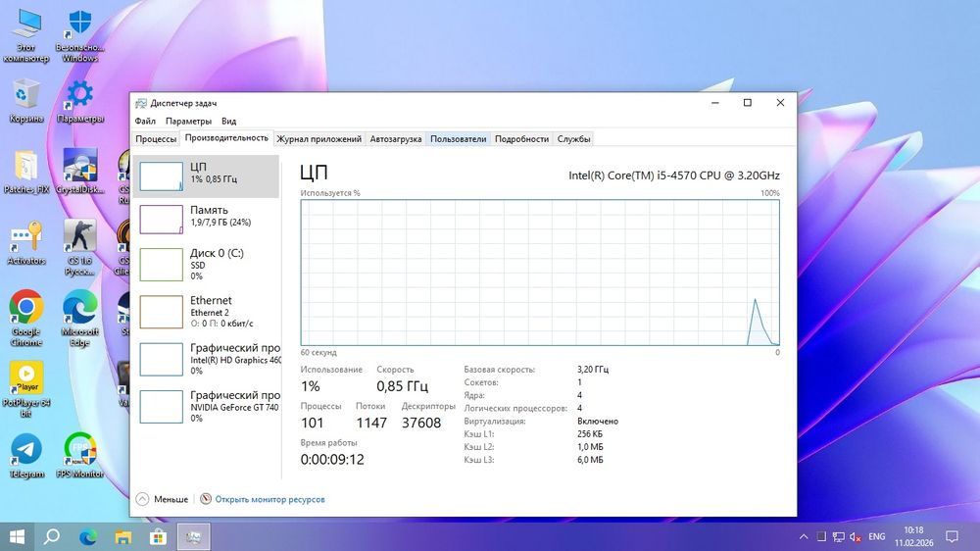Select Google Chrome desktop shortcut
The image size is (980, 551).
pos(26,318)
